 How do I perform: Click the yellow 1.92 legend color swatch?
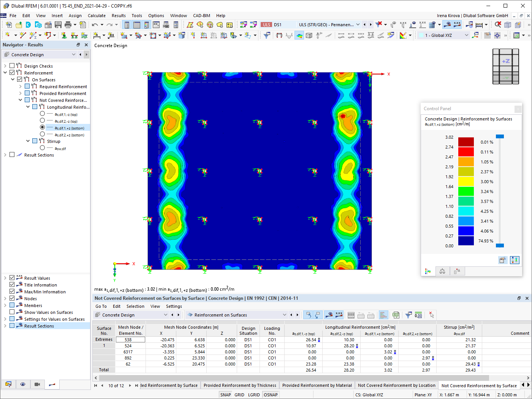[466, 181]
